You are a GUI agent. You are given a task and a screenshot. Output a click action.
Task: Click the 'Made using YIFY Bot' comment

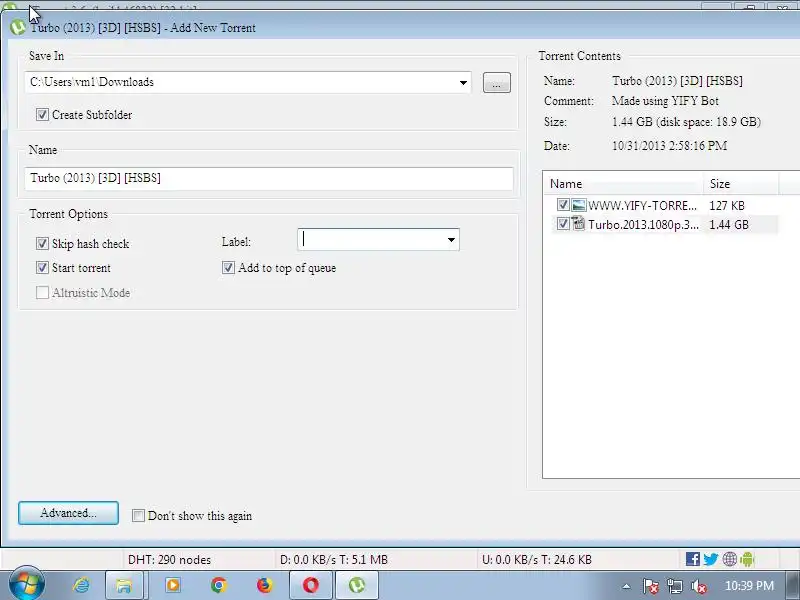pos(665,101)
